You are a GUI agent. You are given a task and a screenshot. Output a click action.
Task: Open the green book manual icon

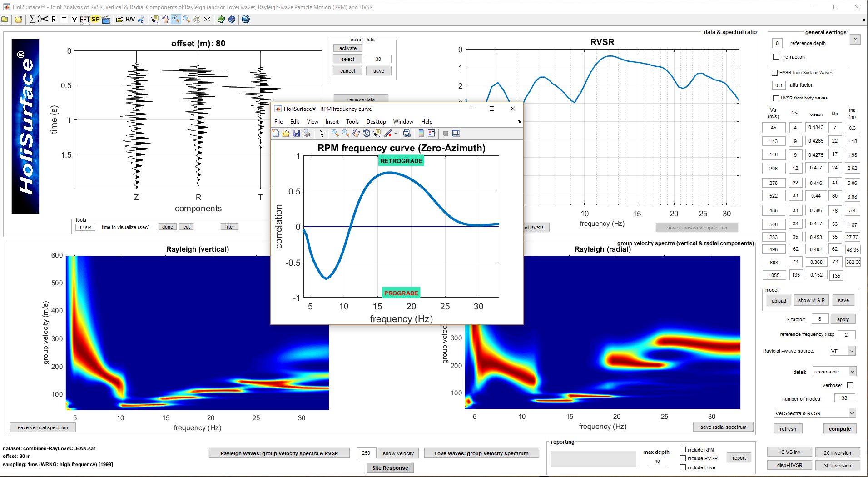pyautogui.click(x=221, y=19)
